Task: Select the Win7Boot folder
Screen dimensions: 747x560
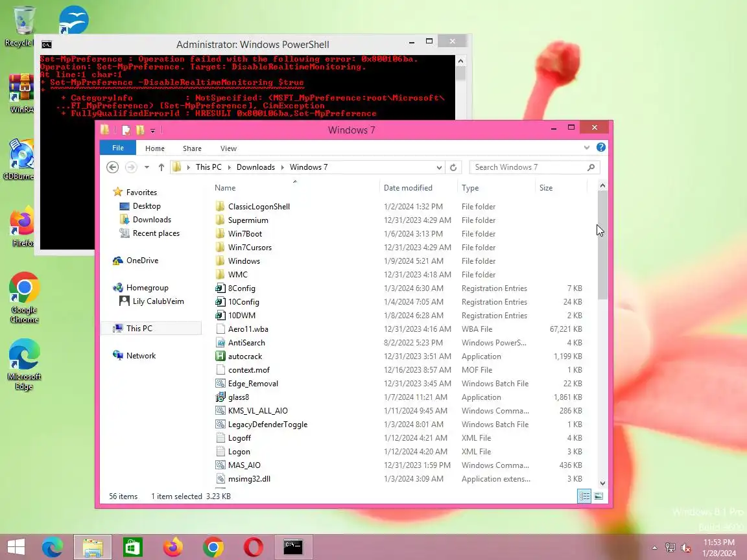Action: pos(245,234)
